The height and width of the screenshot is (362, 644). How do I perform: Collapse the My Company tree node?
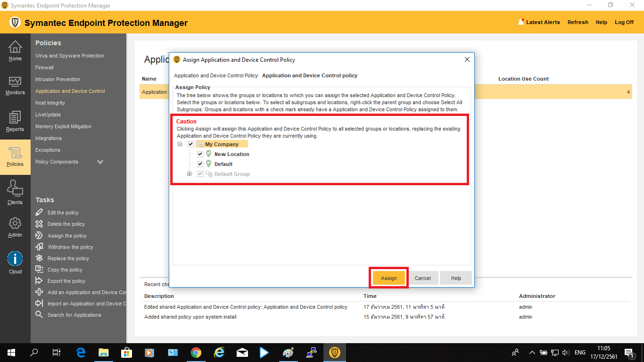[x=180, y=144]
